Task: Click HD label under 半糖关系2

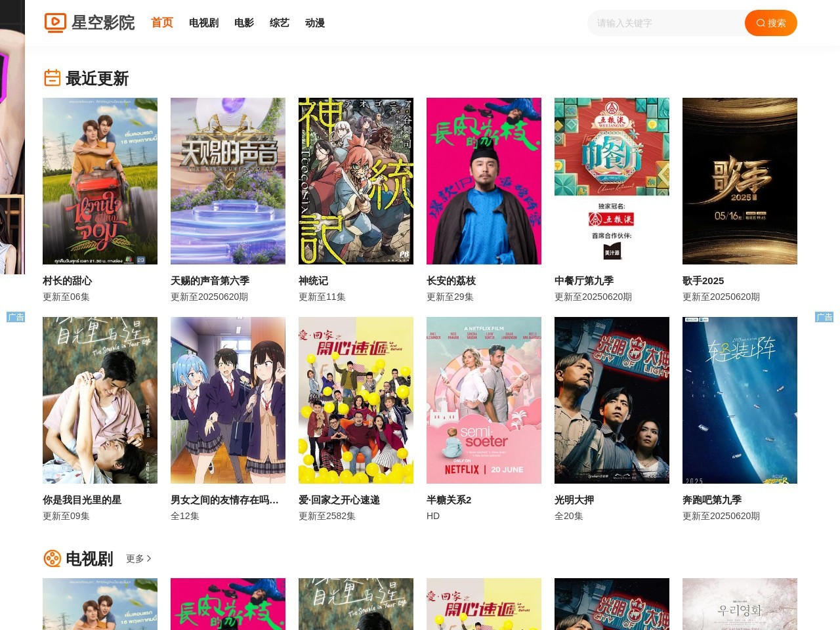Action: [433, 516]
